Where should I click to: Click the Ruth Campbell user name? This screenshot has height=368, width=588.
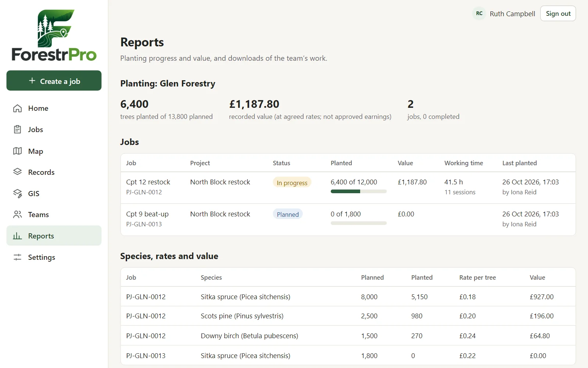512,14
